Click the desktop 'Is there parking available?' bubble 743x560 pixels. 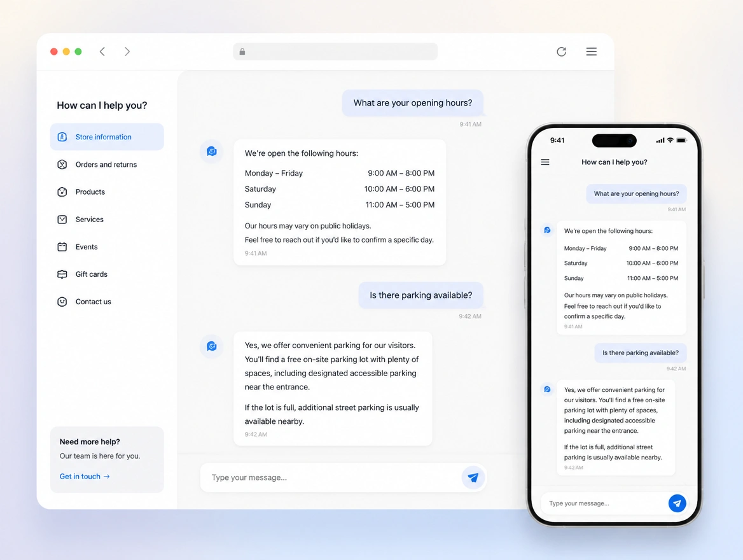420,295
